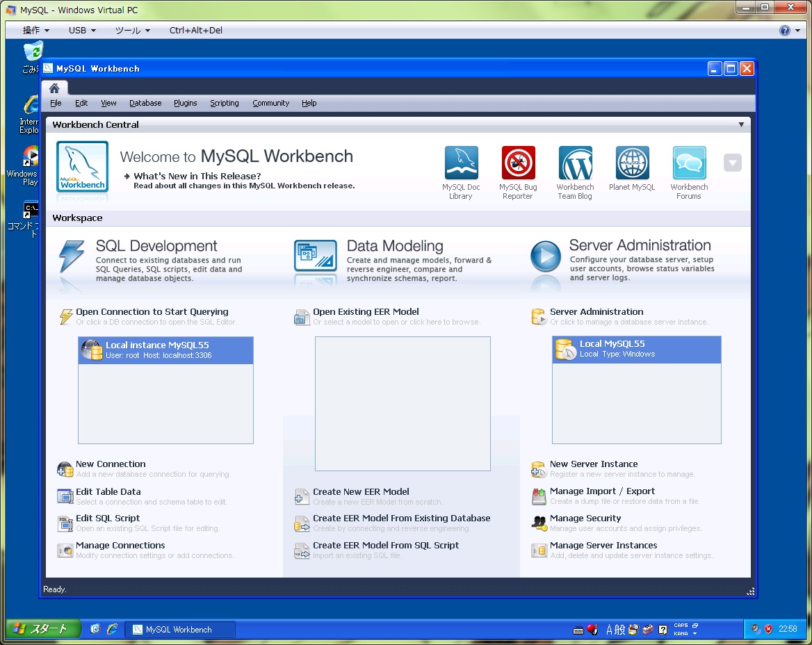Open the Edit menu
Viewport: 812px width, 645px height.
pos(81,103)
